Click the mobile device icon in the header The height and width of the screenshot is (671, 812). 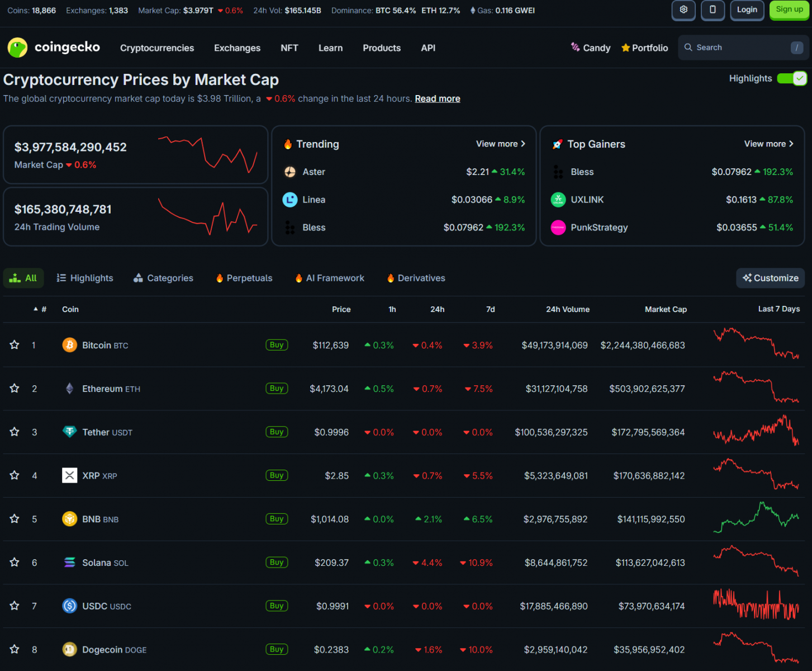(x=713, y=10)
